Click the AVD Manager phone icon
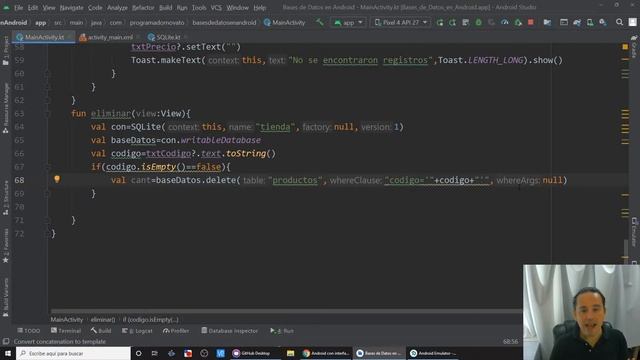Image resolution: width=640 pixels, height=360 pixels. (590, 22)
